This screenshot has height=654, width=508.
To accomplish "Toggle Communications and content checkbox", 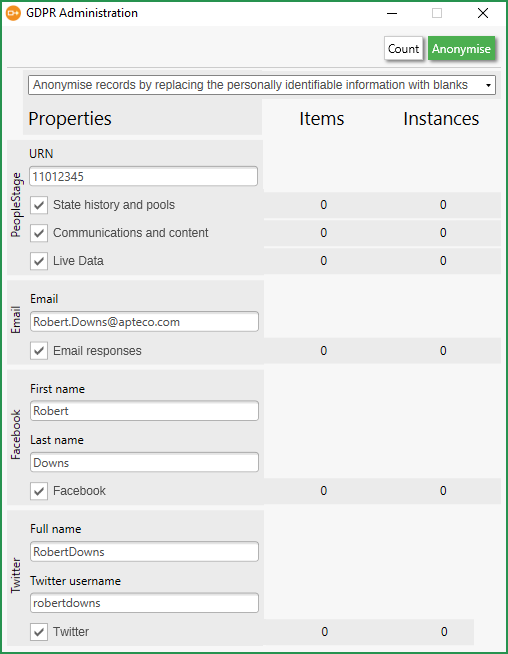I will 39,233.
